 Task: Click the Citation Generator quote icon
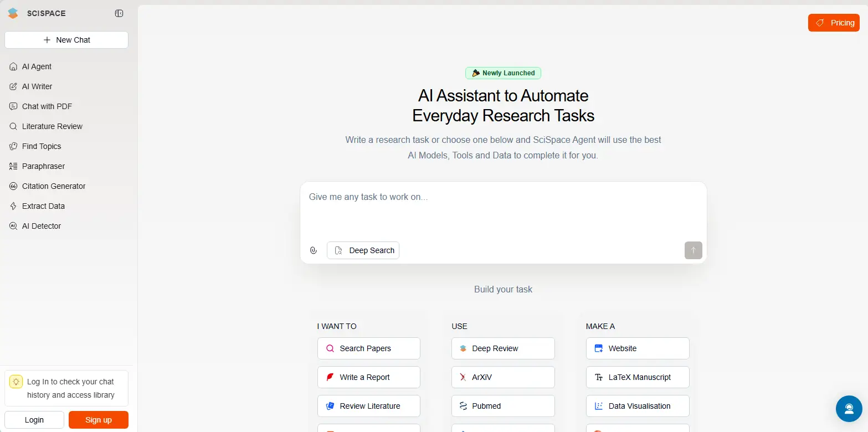click(13, 186)
